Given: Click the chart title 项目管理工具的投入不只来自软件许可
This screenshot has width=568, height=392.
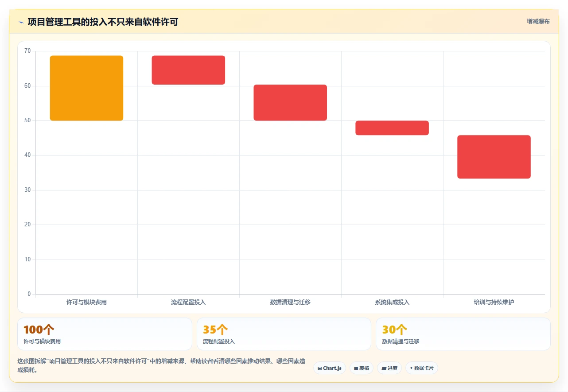Looking at the screenshot, I should [x=103, y=22].
